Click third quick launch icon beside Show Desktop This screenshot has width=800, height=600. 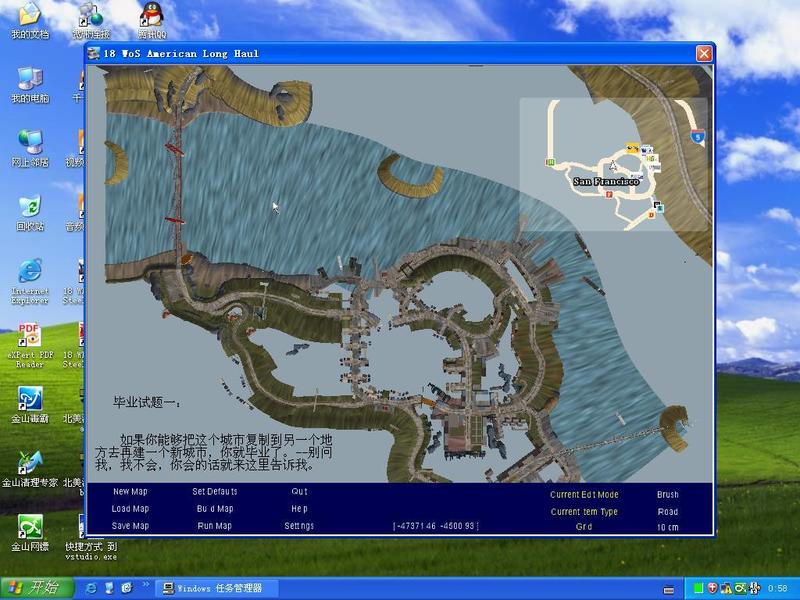coord(127,588)
